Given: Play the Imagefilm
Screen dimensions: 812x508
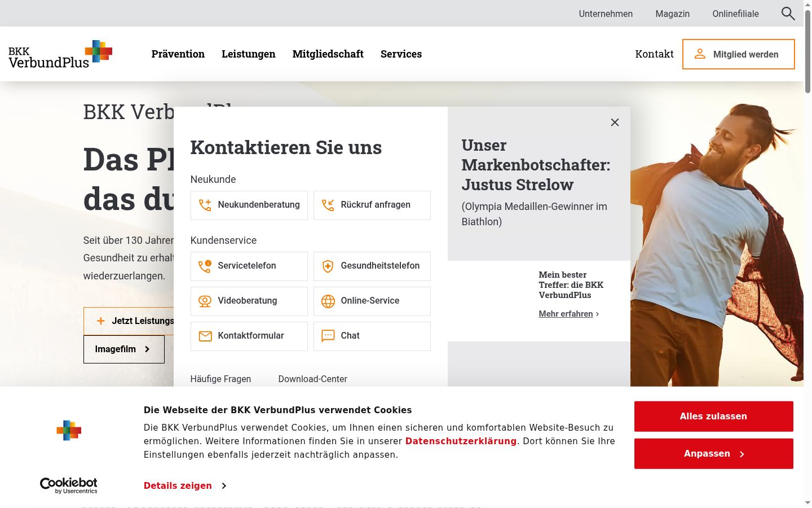Looking at the screenshot, I should pos(124,349).
